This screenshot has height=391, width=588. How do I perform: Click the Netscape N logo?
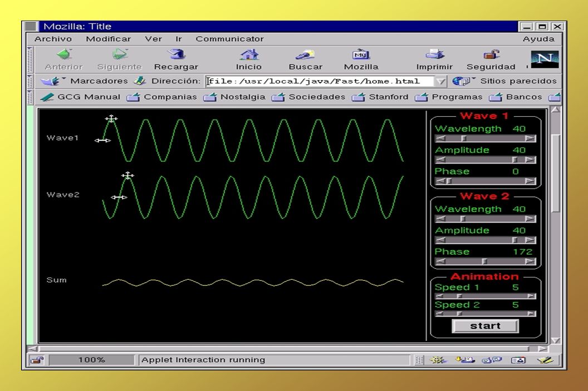(x=545, y=59)
